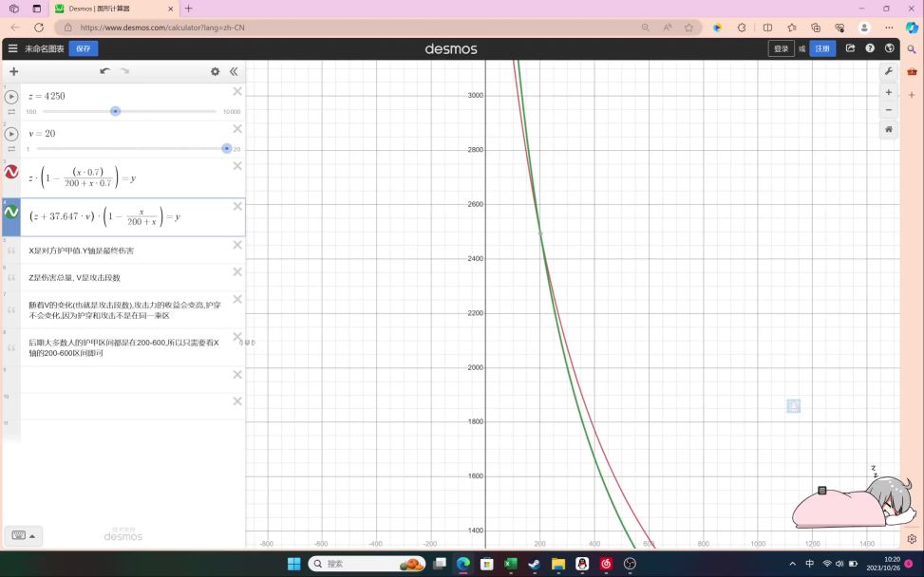
Task: Toggle visibility of the green curve
Action: click(11, 212)
